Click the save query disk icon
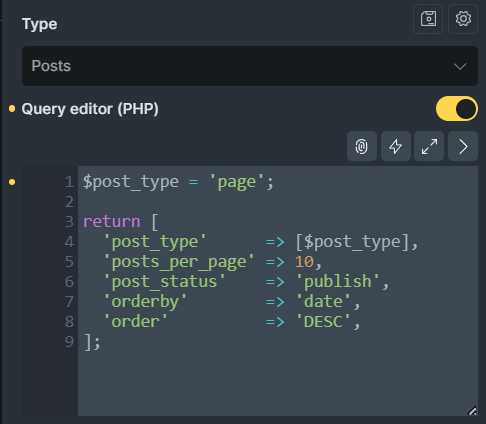 tap(428, 19)
